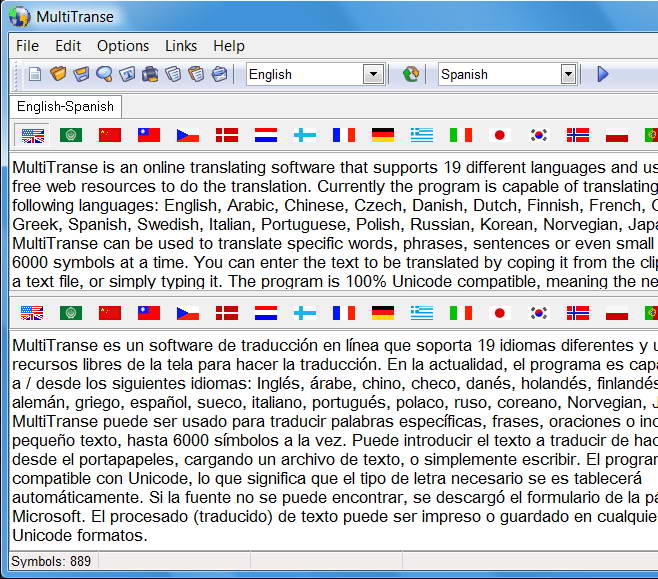
Task: Select Taiwan flag in source flag row
Action: [149, 135]
